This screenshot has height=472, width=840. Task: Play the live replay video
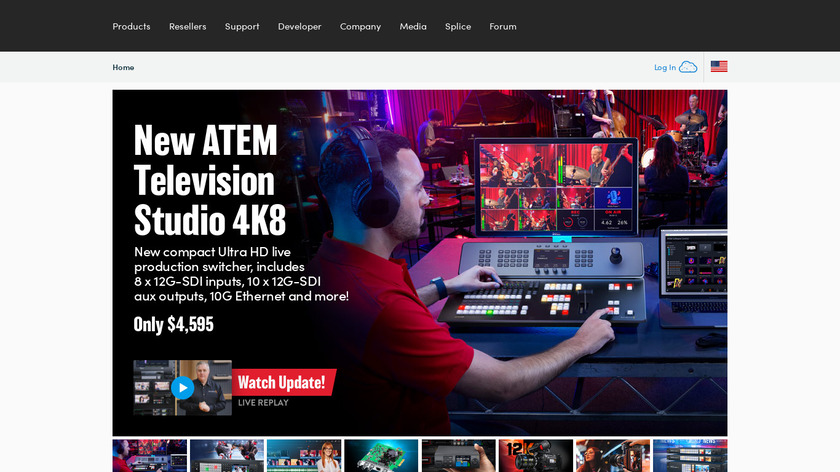tap(183, 387)
